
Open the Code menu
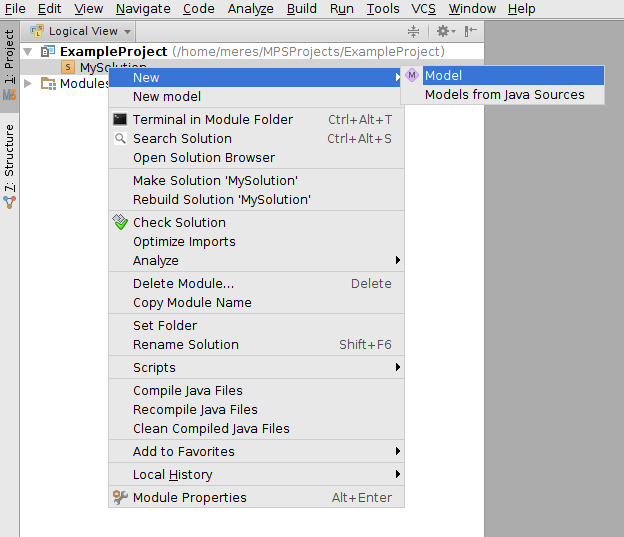click(x=198, y=8)
